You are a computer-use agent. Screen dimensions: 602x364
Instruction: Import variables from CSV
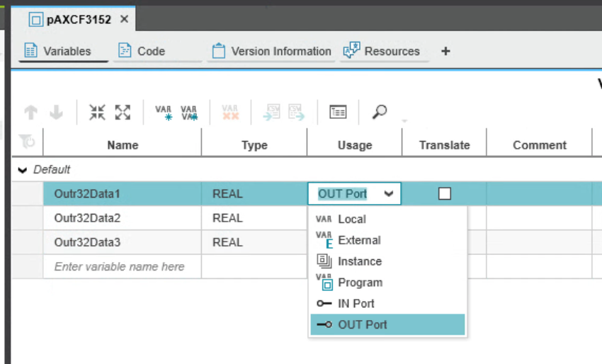[272, 112]
